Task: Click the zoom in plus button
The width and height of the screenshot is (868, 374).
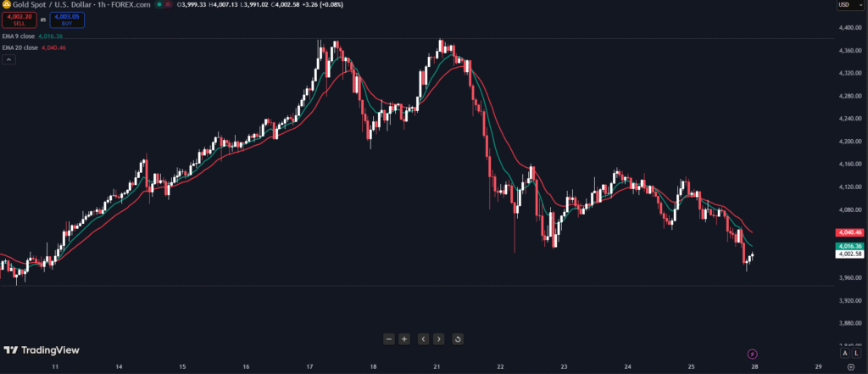Action: coord(404,339)
